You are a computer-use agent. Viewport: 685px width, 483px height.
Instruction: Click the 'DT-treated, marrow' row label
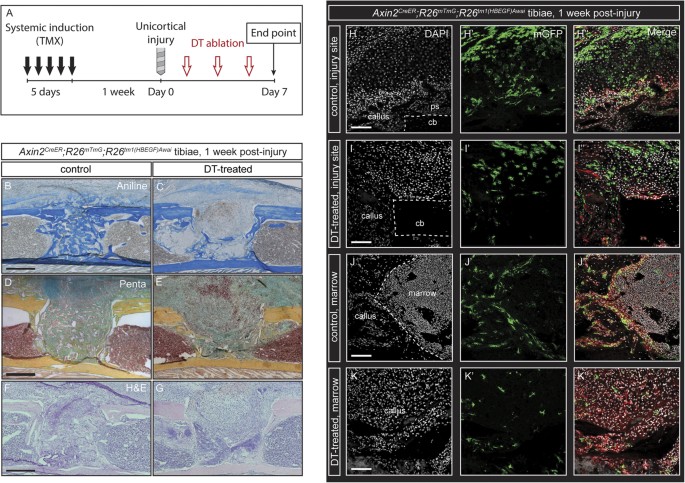(x=334, y=421)
